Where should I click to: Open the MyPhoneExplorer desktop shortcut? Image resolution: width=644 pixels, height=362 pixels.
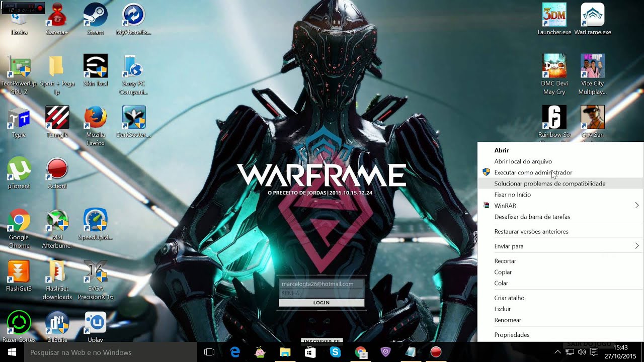[x=133, y=19]
